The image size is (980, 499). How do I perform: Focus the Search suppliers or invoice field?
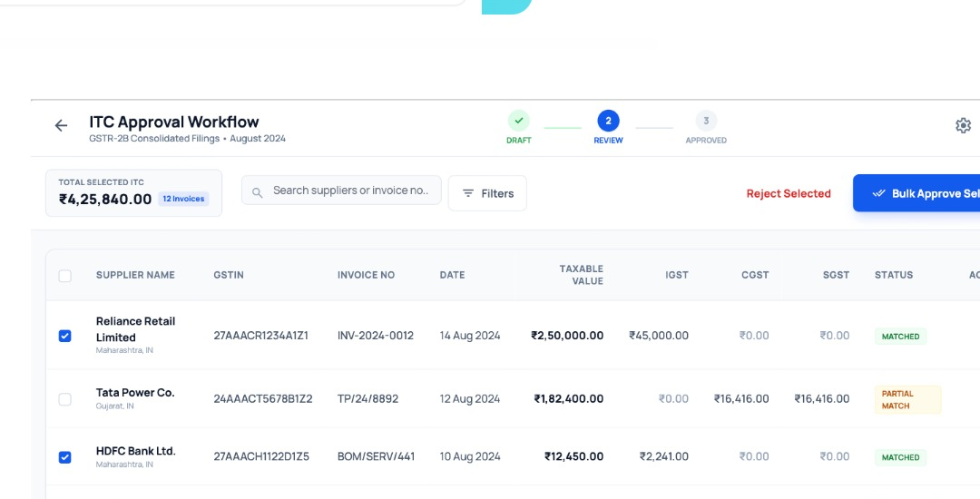click(341, 191)
